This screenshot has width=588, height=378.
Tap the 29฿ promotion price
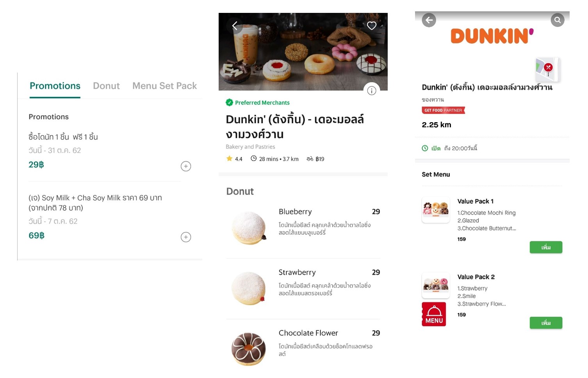point(36,165)
